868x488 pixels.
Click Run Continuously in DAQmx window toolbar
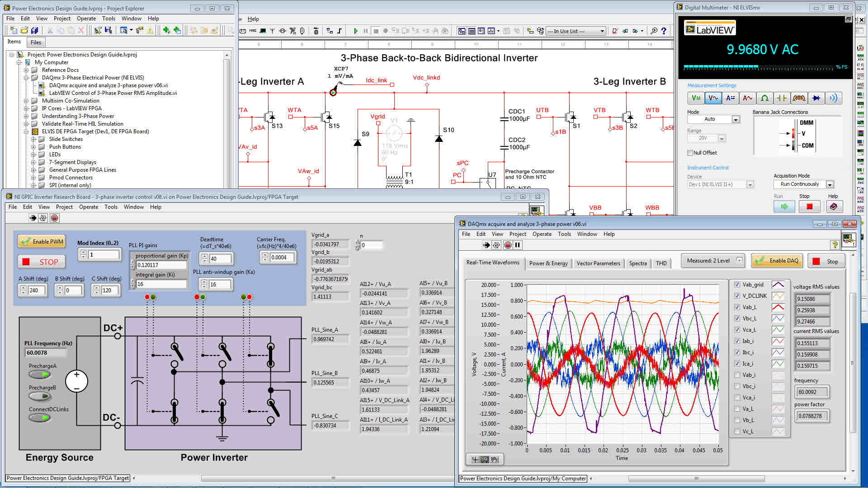[496, 245]
